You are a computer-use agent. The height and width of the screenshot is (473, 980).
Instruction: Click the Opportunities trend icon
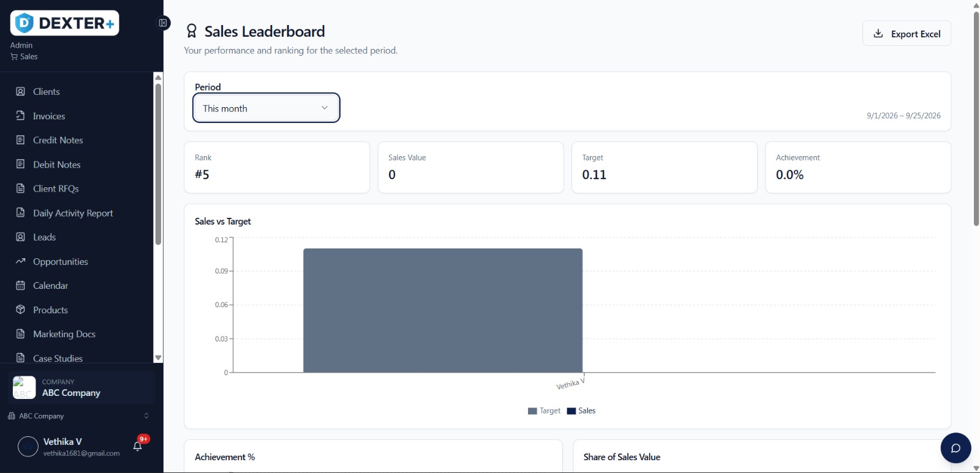20,261
